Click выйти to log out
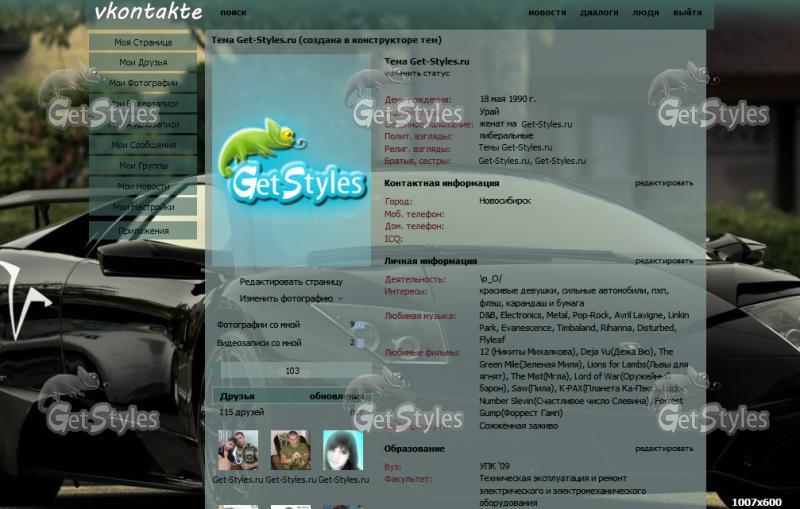The height and width of the screenshot is (509, 800). pyautogui.click(x=687, y=13)
